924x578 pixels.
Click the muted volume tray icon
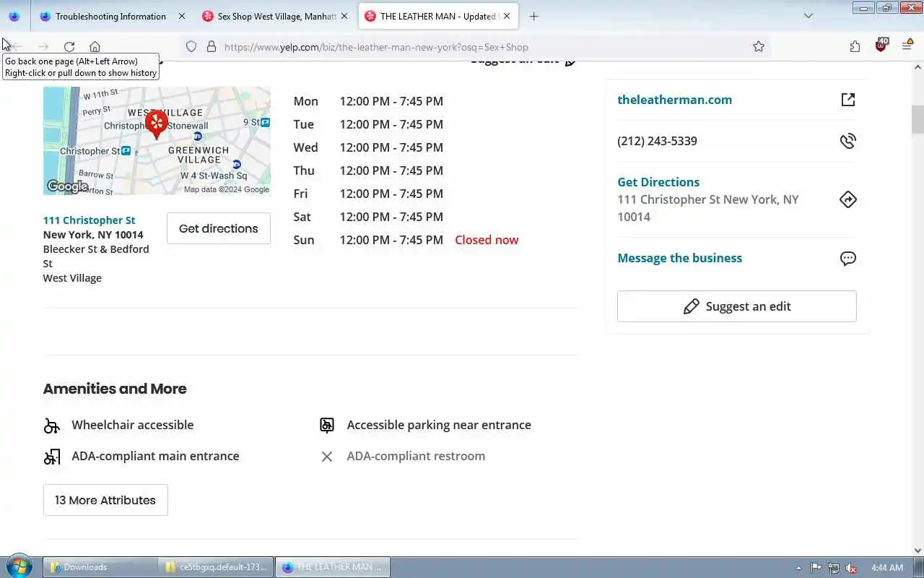pyautogui.click(x=852, y=568)
